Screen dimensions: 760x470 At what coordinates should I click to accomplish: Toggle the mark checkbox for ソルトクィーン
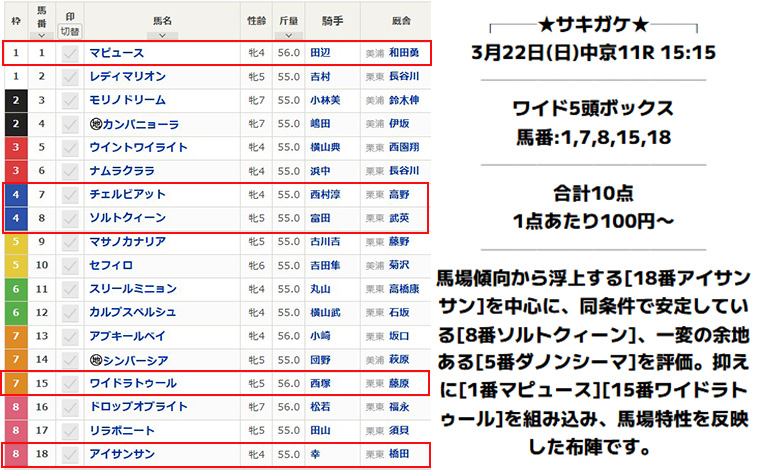click(70, 218)
